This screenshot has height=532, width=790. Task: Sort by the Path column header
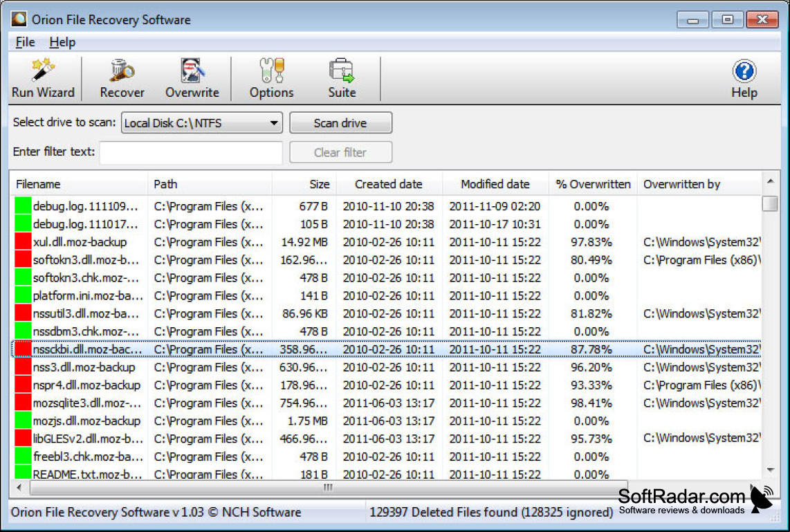[210, 184]
